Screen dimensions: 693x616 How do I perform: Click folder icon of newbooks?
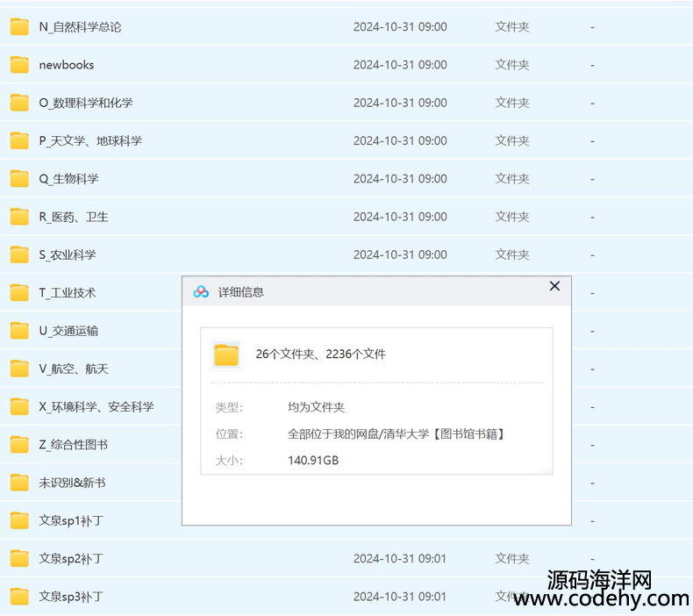point(19,65)
